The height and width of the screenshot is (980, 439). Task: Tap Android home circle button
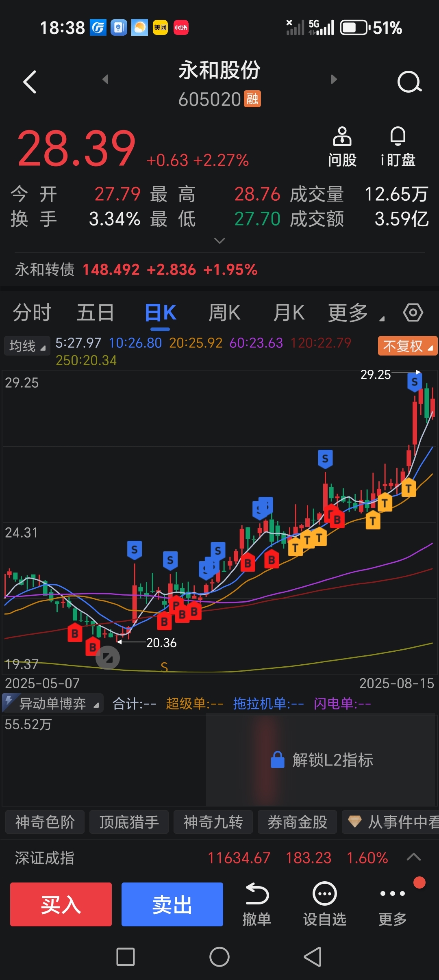click(219, 957)
